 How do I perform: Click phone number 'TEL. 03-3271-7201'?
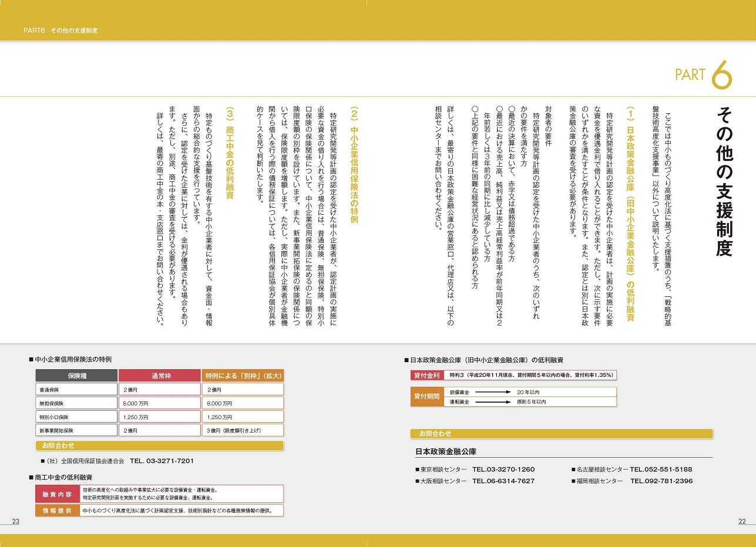[x=162, y=461]
